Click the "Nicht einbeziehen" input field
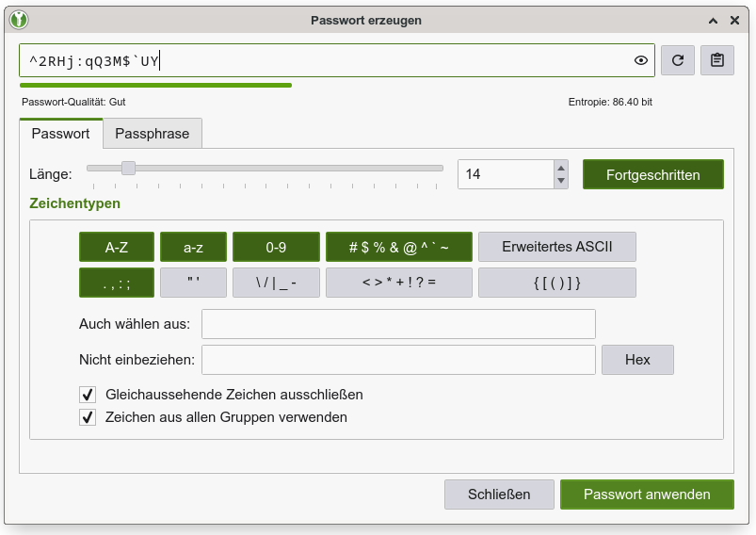 coord(398,360)
